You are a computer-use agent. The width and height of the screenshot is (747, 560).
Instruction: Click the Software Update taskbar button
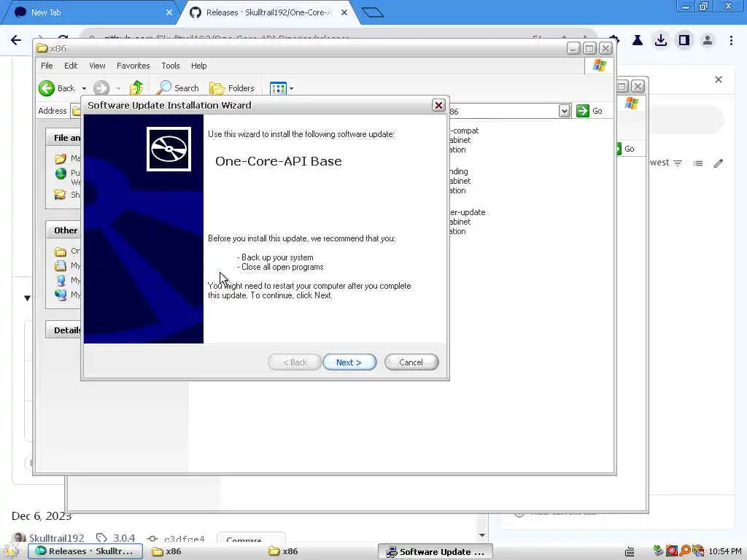click(435, 551)
